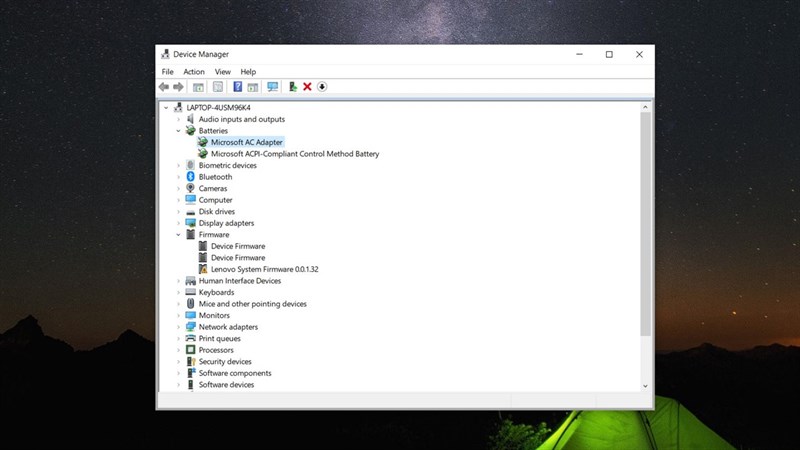This screenshot has width=800, height=450.
Task: Click the red X Uninstall device icon
Action: tap(307, 87)
